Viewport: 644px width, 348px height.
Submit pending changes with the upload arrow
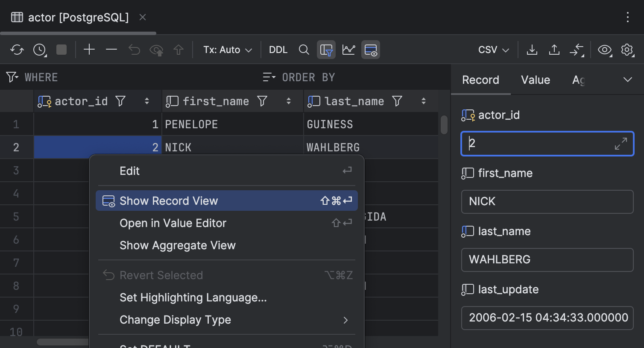coord(179,50)
